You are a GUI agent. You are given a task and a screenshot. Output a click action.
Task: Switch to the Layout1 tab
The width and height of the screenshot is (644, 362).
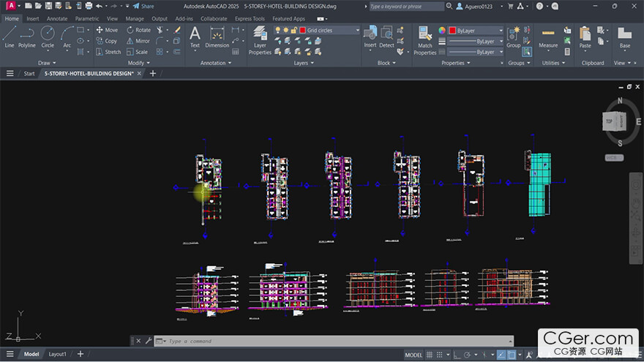57,354
